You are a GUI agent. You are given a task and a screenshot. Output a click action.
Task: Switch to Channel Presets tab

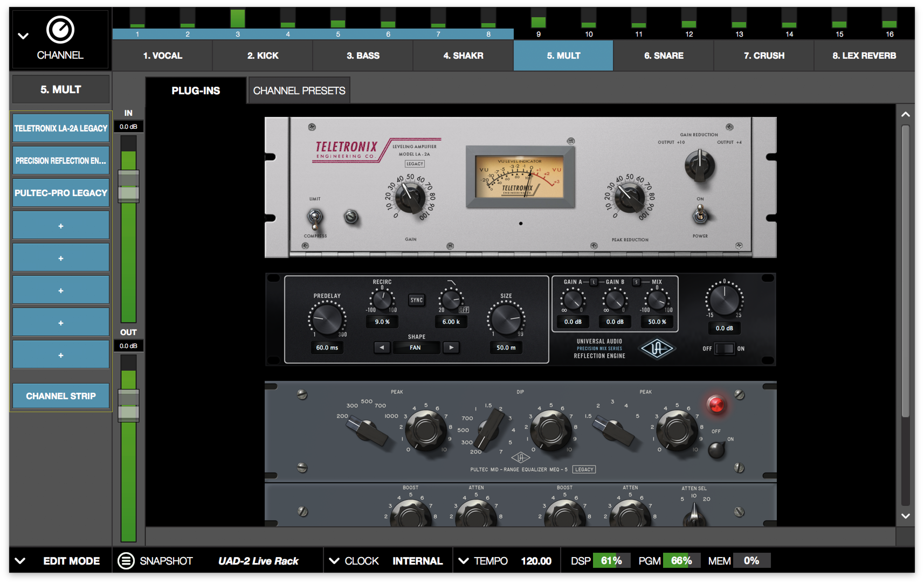pos(299,91)
